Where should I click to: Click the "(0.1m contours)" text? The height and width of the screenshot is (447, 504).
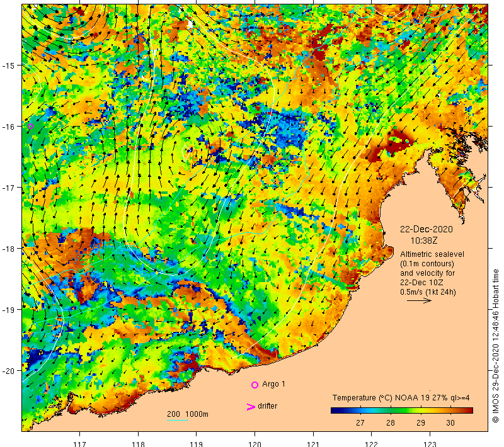(x=427, y=264)
